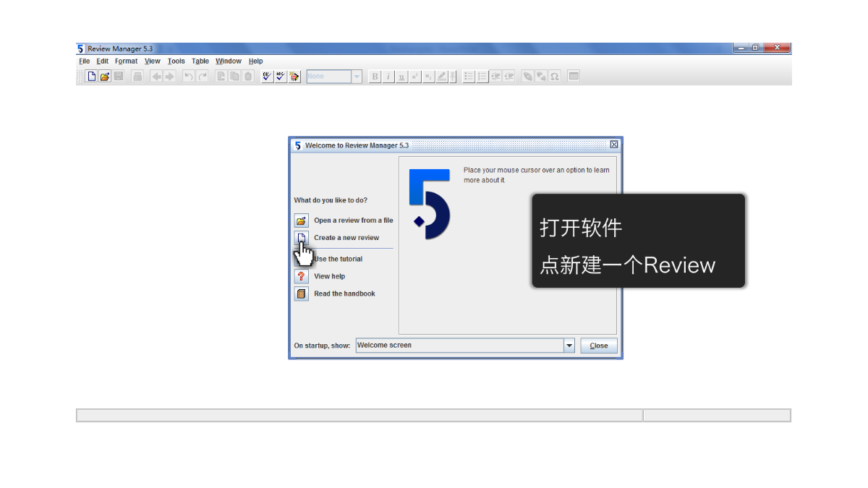Click the Use the tutorial label
This screenshot has width=868, height=488.
(x=339, y=259)
